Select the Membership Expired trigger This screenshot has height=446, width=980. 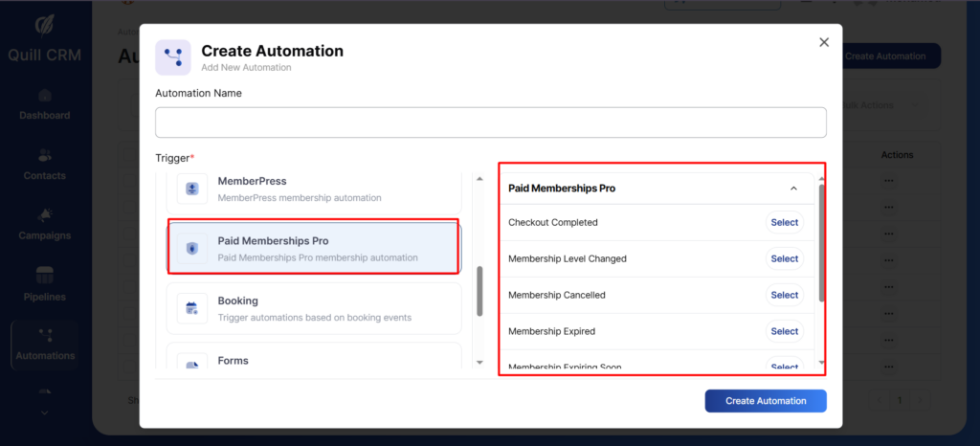coord(784,332)
